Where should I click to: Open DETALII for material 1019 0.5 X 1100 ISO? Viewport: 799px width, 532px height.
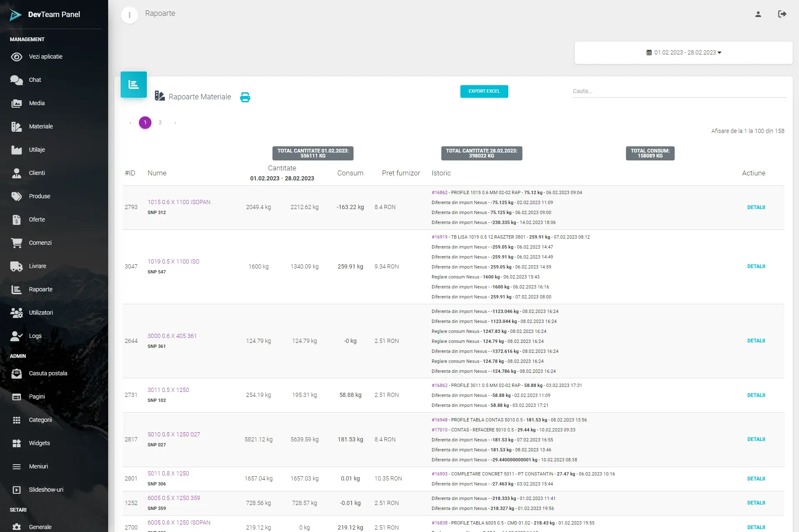(x=756, y=266)
